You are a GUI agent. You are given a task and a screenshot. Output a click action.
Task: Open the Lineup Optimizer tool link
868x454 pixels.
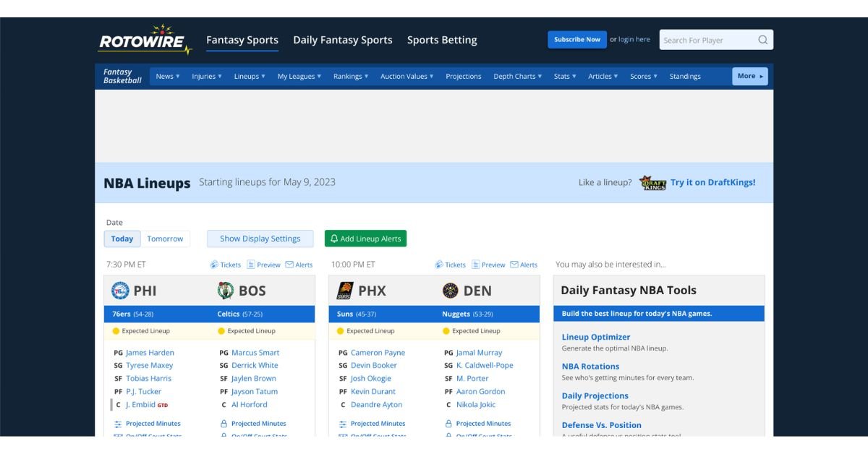(x=595, y=337)
